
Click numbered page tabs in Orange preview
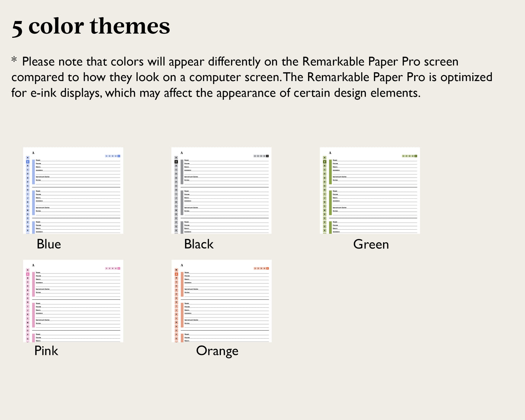pyautogui.click(x=261, y=268)
